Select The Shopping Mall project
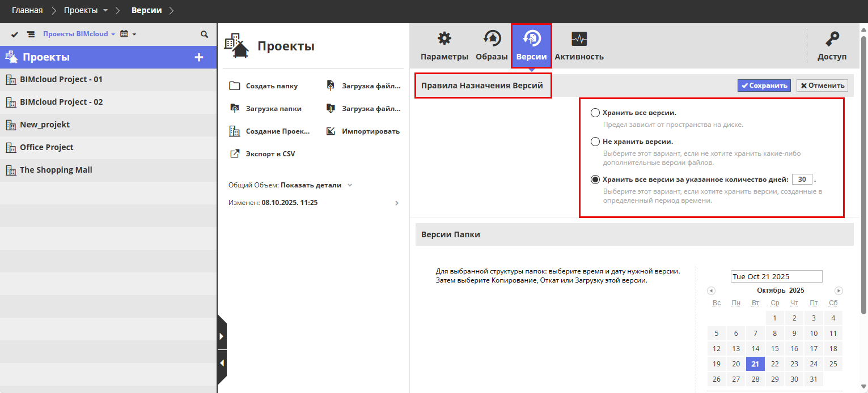The width and height of the screenshot is (868, 393). pos(108,170)
